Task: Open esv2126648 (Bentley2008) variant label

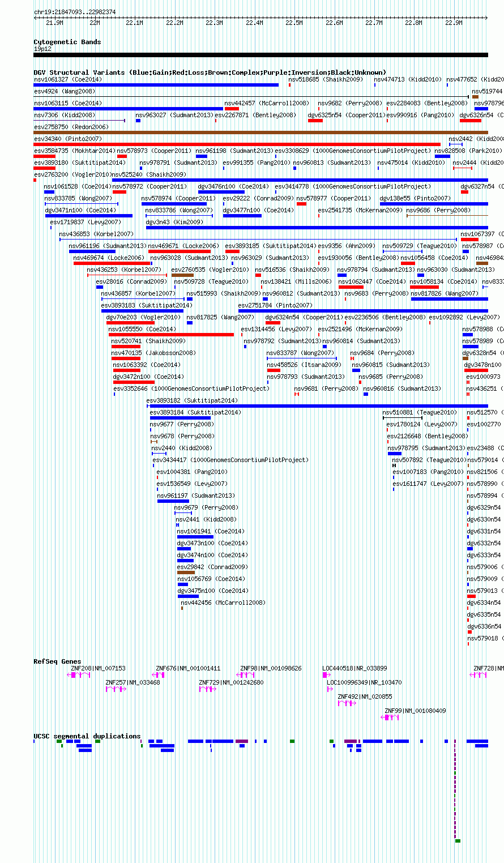Action: pyautogui.click(x=428, y=437)
